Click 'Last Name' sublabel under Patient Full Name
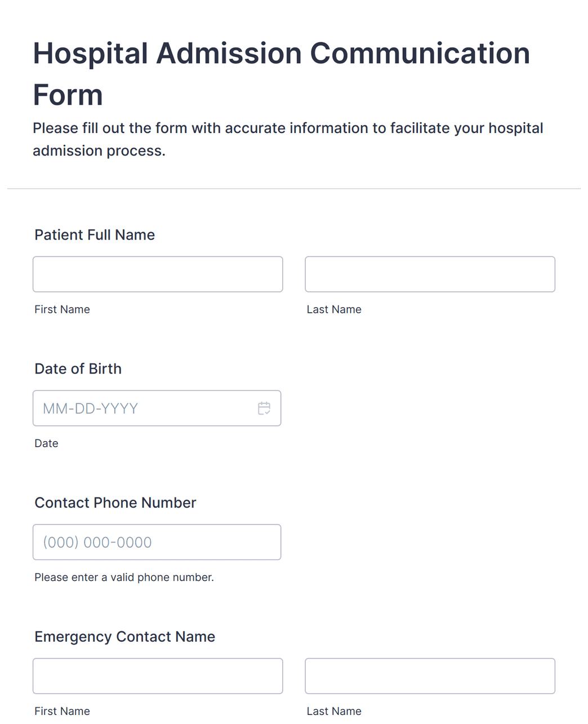588x724 pixels. coord(334,309)
